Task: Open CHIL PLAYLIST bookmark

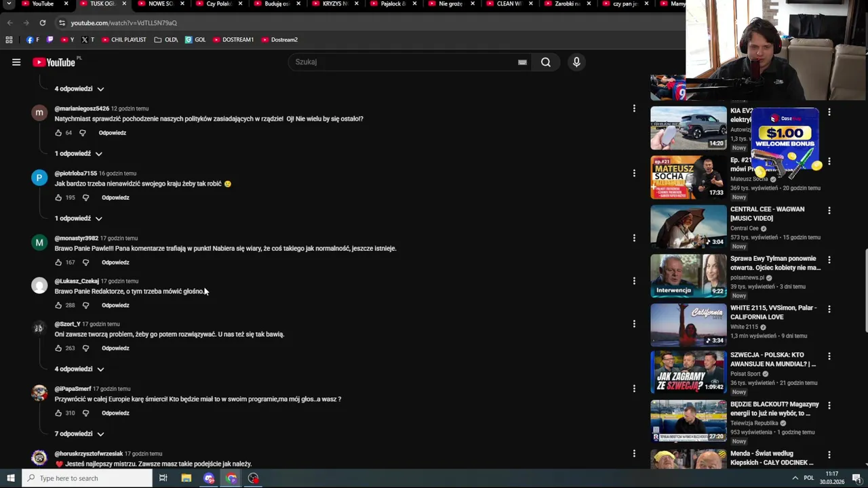Action: tap(124, 40)
